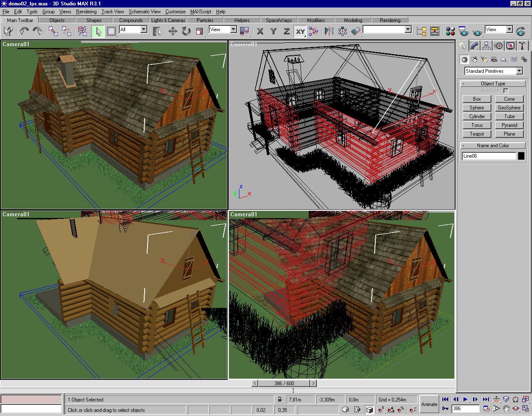Enable the AutoGrid checkbox
Screen dimensions: 532x416
(506, 91)
